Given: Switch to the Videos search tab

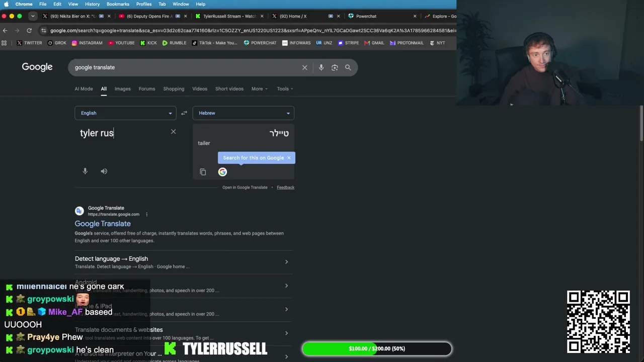Looking at the screenshot, I should [200, 89].
